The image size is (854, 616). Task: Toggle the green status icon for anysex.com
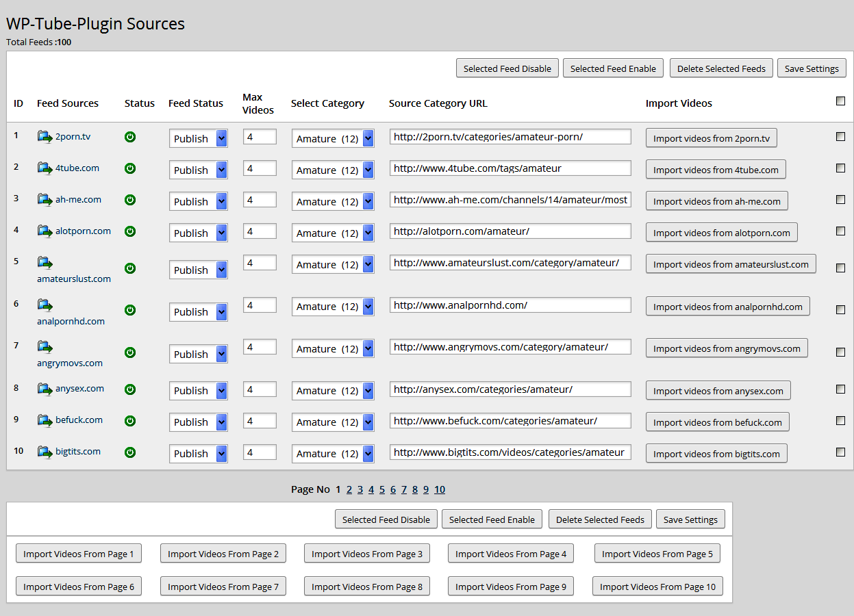point(130,389)
